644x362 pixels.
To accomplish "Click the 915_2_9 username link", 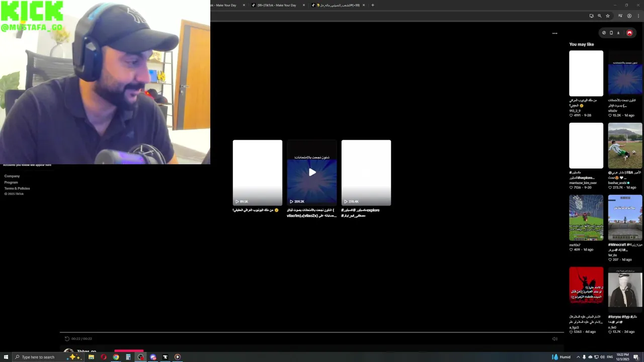I will pyautogui.click(x=575, y=111).
